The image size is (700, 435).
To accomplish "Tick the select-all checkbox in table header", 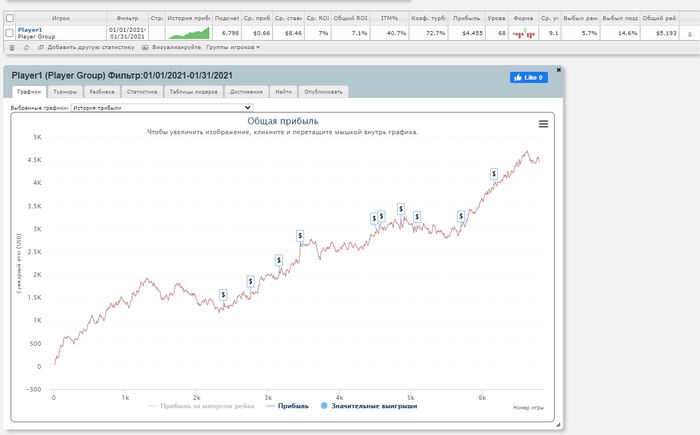I will click(x=10, y=18).
